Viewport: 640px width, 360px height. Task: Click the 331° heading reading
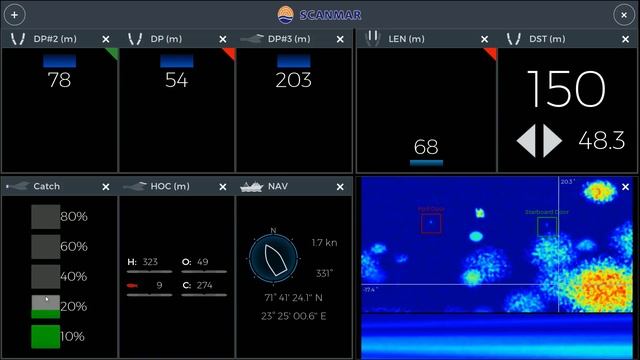324,273
